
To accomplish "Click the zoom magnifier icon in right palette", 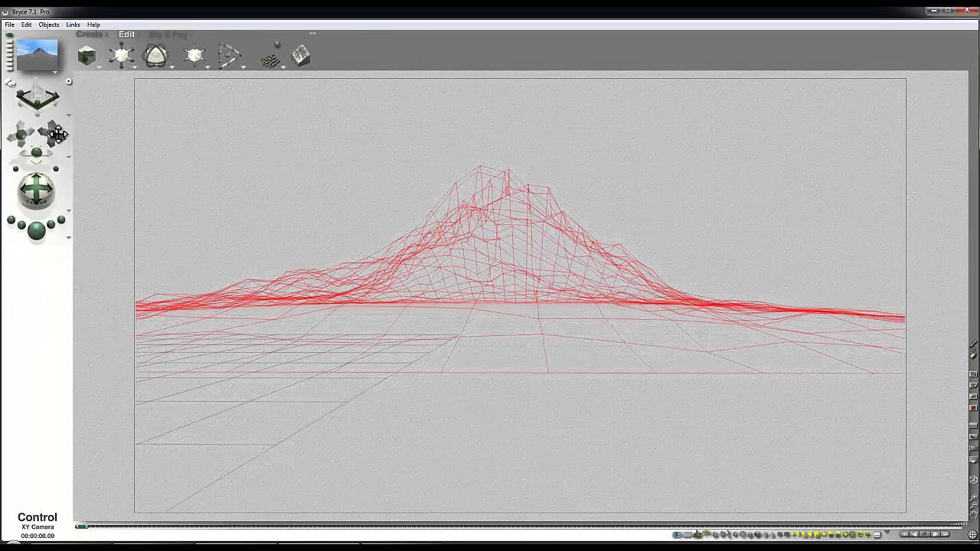I will tap(974, 497).
